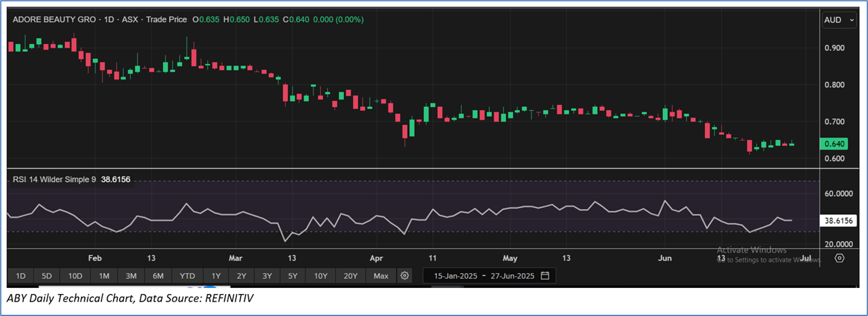868x316 pixels.
Task: Set the chart range to 3M
Action: (x=131, y=275)
